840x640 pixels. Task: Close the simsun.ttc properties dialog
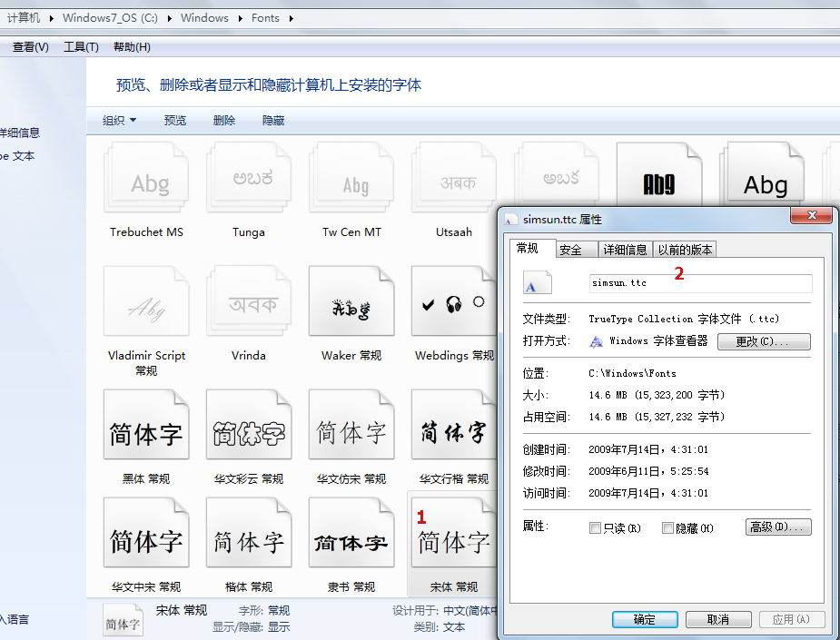pos(812,215)
